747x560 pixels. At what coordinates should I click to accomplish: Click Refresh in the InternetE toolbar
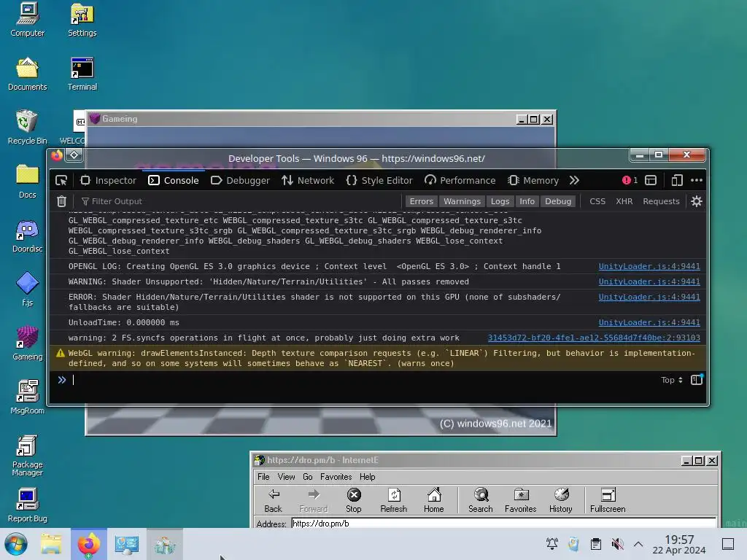(393, 500)
